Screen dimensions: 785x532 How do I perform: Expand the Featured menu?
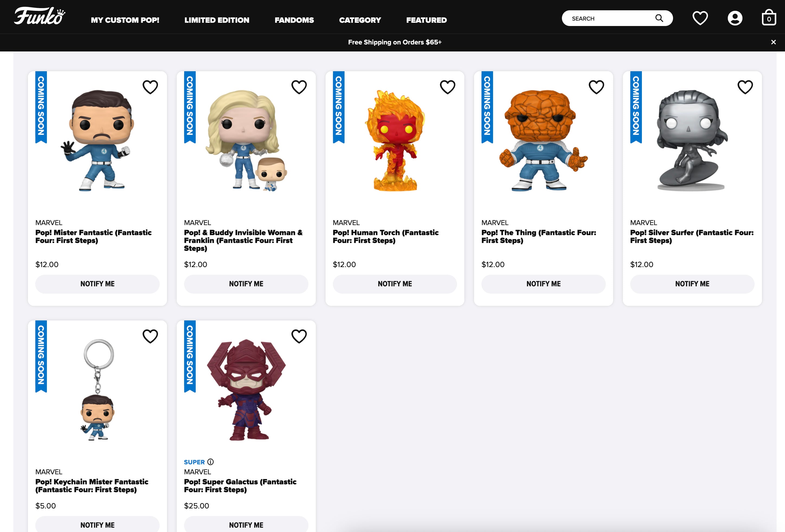tap(426, 20)
